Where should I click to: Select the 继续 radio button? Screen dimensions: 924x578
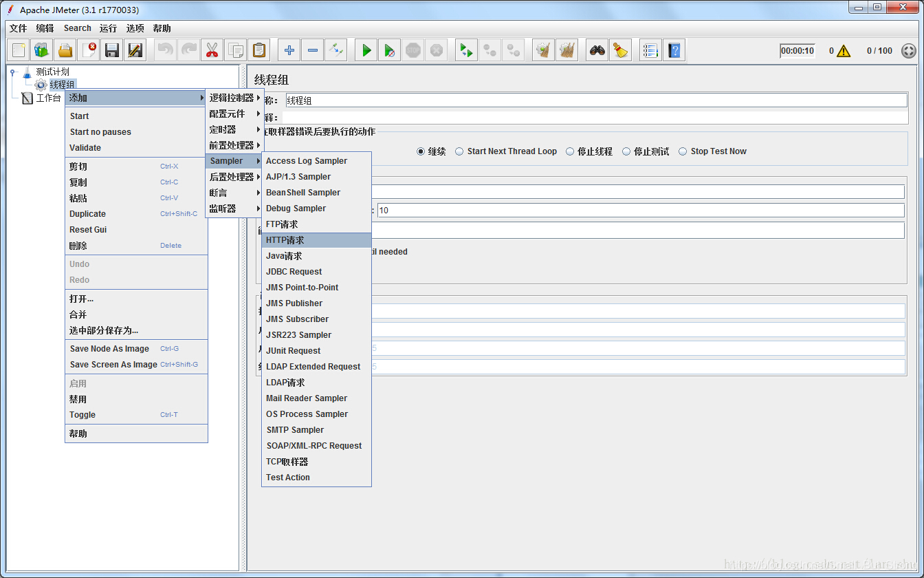tap(421, 151)
